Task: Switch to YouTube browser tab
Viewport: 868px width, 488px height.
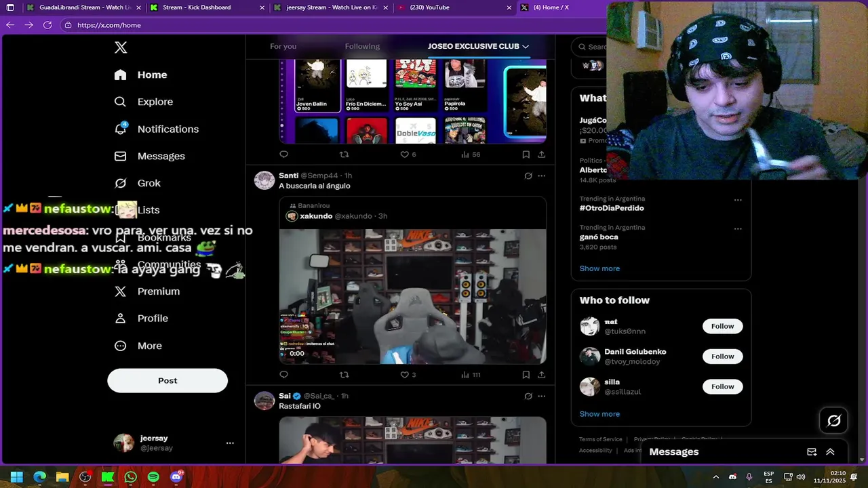Action: tap(454, 7)
